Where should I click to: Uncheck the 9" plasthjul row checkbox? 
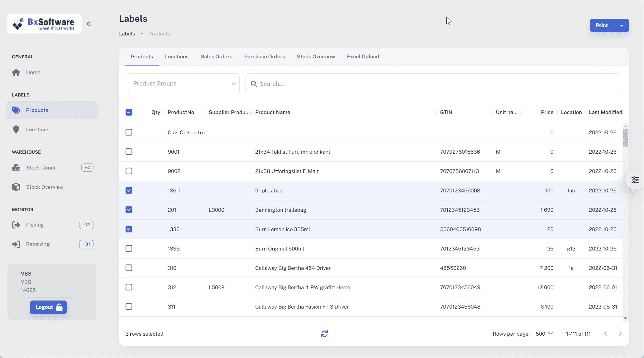[129, 190]
